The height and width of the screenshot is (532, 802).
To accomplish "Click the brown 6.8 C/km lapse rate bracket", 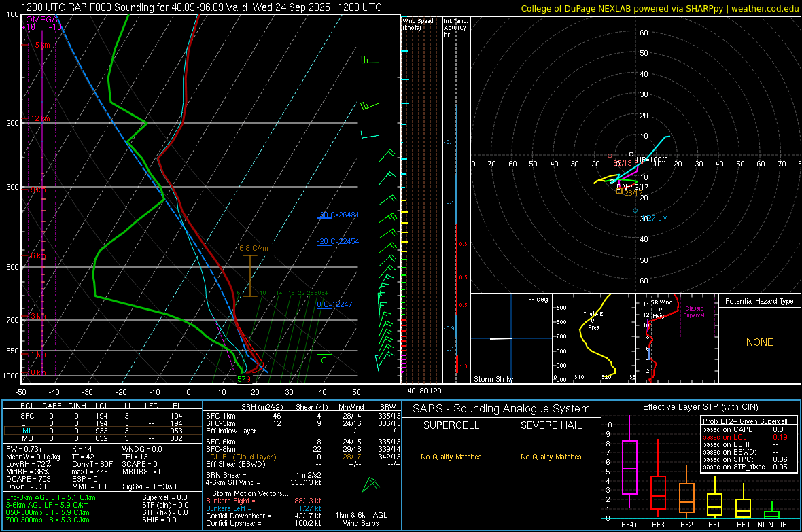I will coord(249,276).
